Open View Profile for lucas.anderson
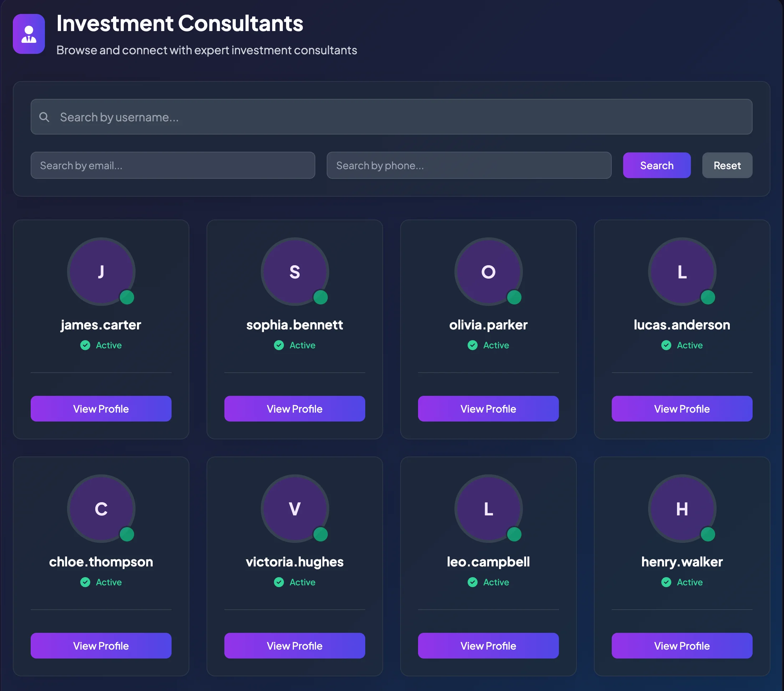Screen dimensions: 784x691 click(x=682, y=408)
